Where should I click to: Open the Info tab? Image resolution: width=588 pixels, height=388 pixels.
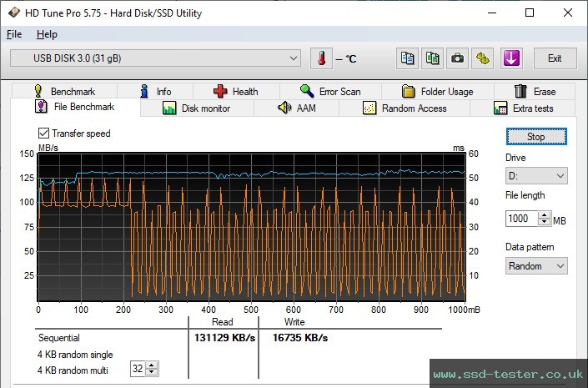tap(155, 91)
